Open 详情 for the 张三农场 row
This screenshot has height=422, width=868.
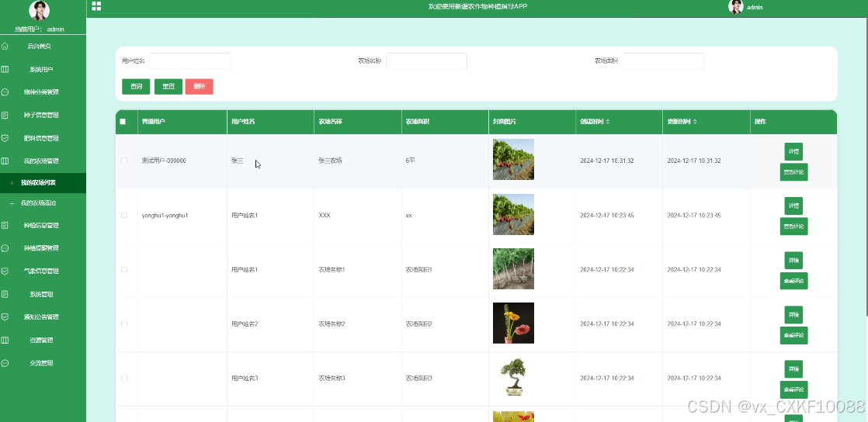pyautogui.click(x=793, y=151)
